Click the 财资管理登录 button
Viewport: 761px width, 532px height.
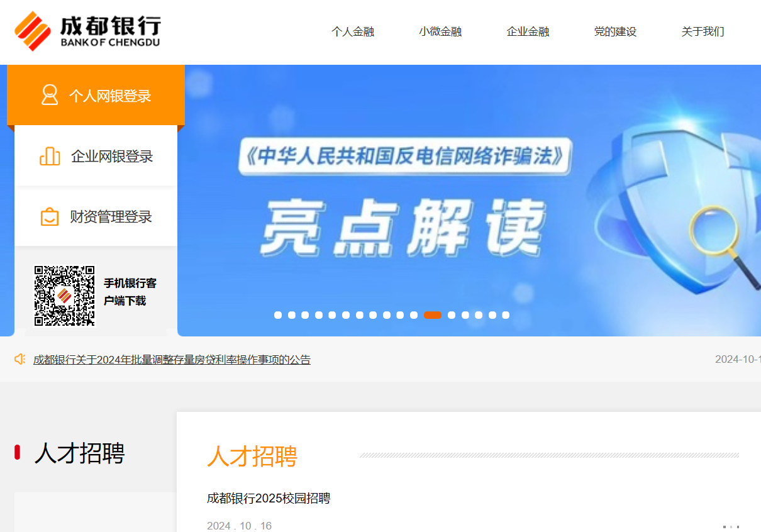click(x=96, y=217)
